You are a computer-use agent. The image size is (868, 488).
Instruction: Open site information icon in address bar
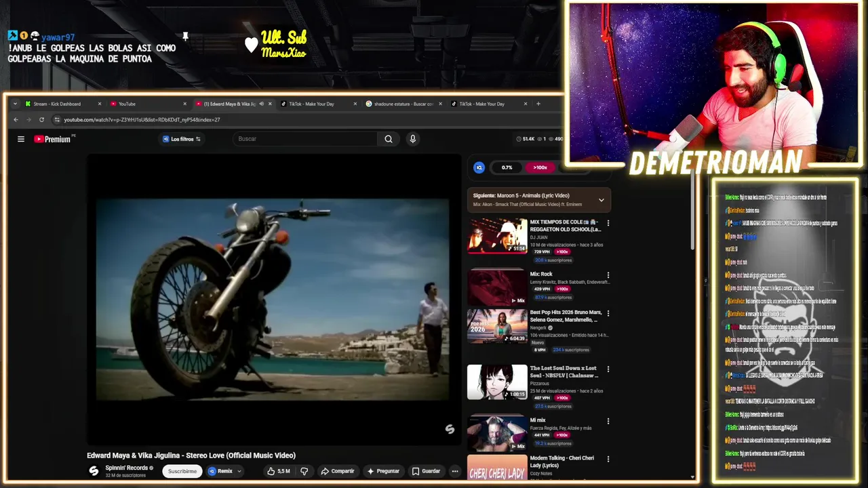pos(57,119)
